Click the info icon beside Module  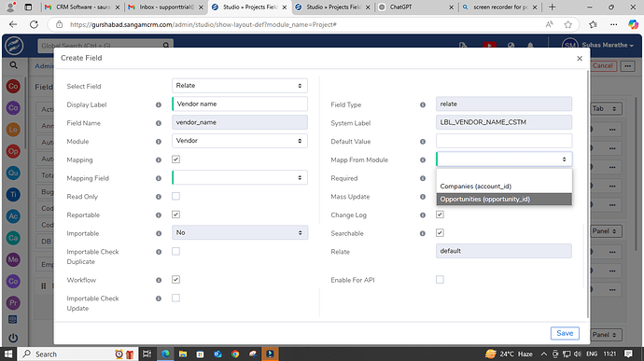pyautogui.click(x=159, y=142)
